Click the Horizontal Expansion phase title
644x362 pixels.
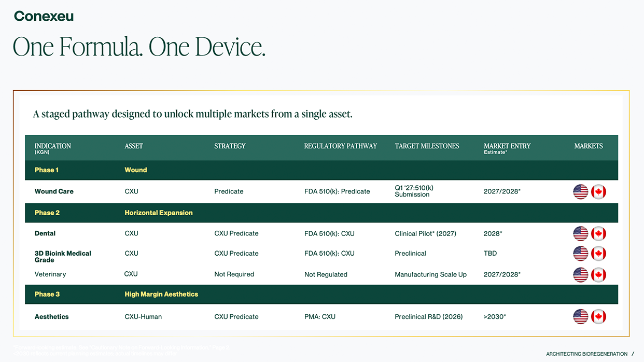click(x=159, y=213)
